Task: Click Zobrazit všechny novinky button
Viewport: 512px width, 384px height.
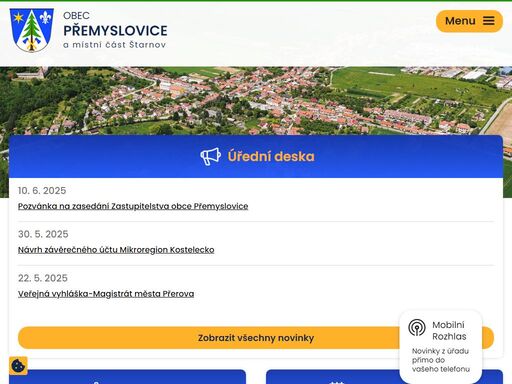Action: [256, 338]
